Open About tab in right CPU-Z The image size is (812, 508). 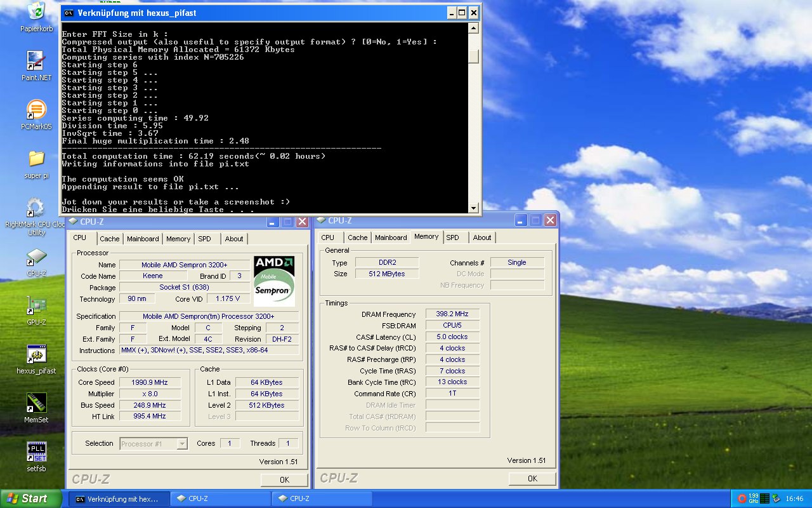(482, 237)
